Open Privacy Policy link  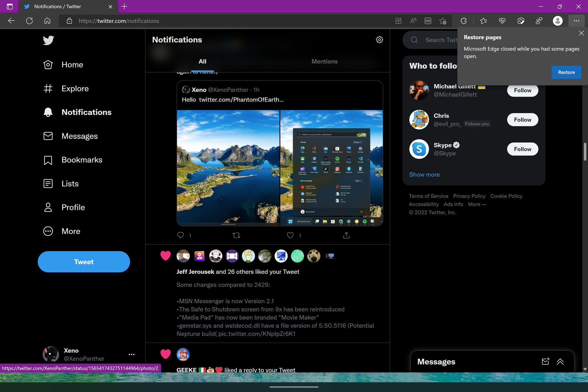pyautogui.click(x=469, y=196)
